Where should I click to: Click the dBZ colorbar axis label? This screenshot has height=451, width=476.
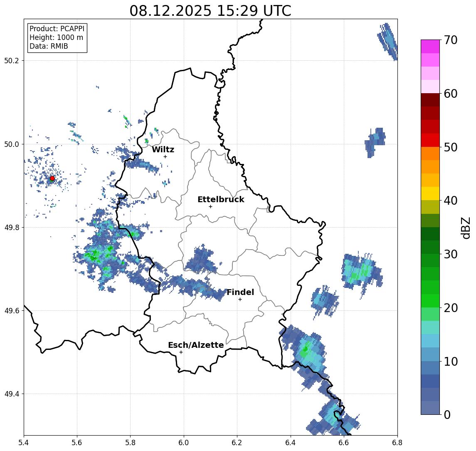point(465,228)
